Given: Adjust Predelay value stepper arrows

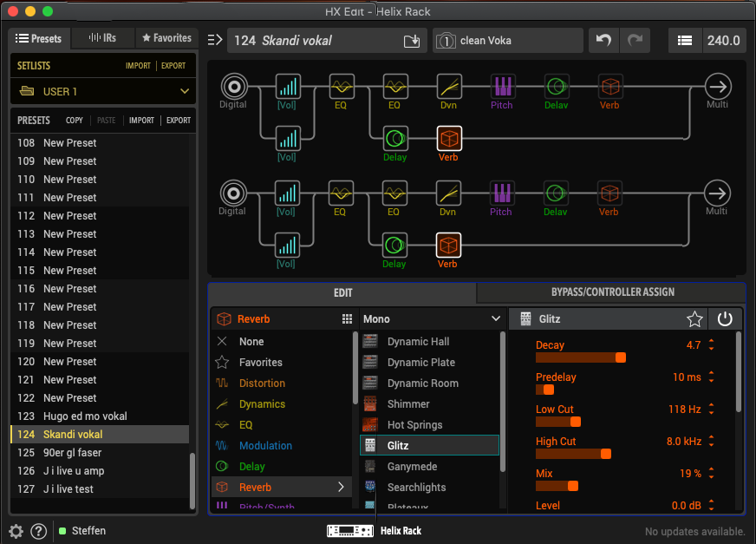Looking at the screenshot, I should 711,377.
